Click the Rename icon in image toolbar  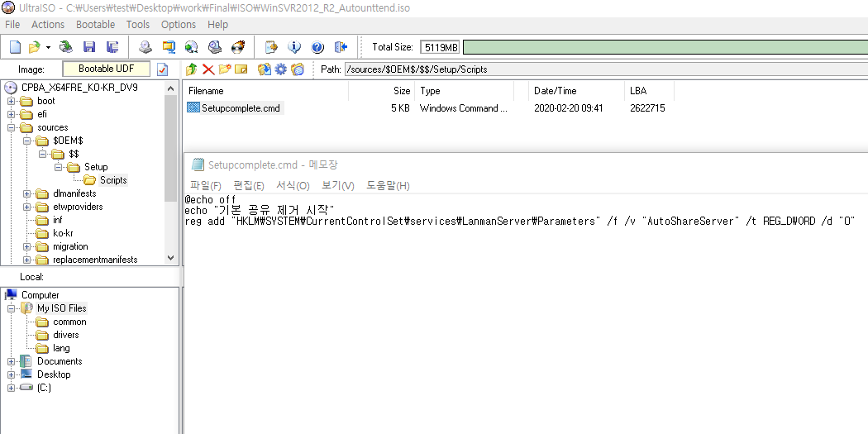click(241, 69)
